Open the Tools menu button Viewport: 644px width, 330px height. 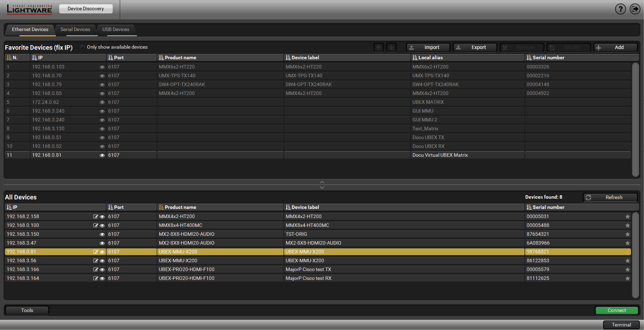pos(27,310)
